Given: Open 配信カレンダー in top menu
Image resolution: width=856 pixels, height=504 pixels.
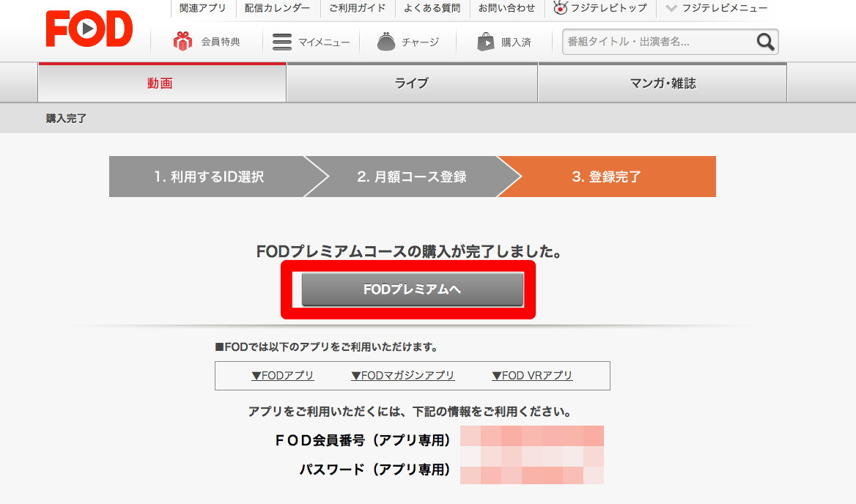Looking at the screenshot, I should pos(277,8).
